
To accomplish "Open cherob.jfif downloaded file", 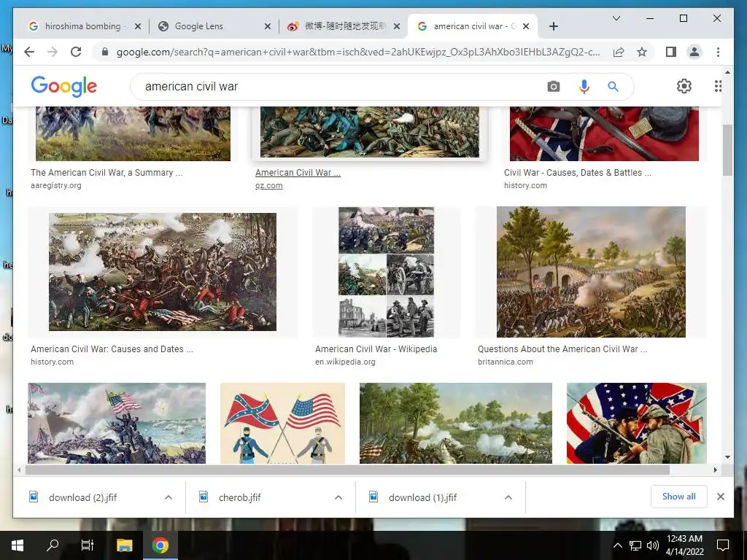I will 239,497.
